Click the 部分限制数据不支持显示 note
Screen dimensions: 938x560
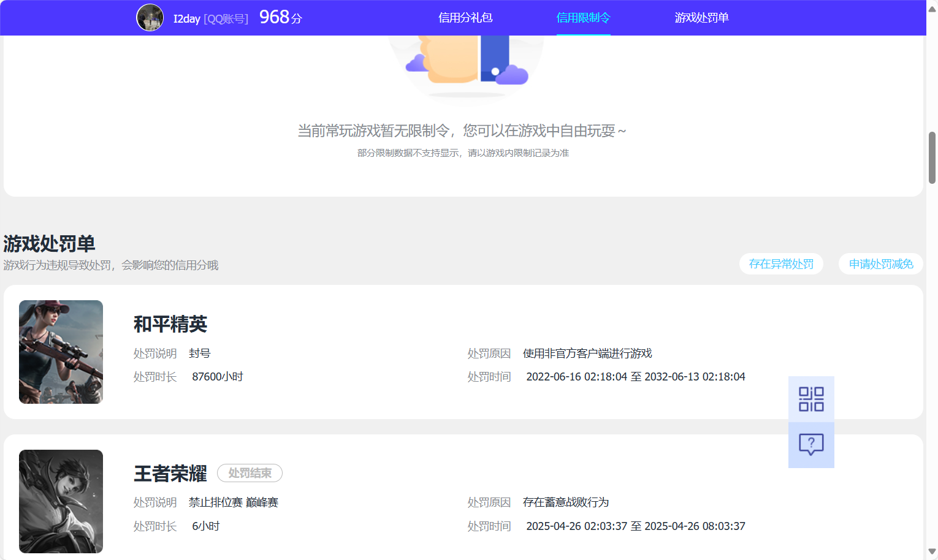click(x=463, y=153)
